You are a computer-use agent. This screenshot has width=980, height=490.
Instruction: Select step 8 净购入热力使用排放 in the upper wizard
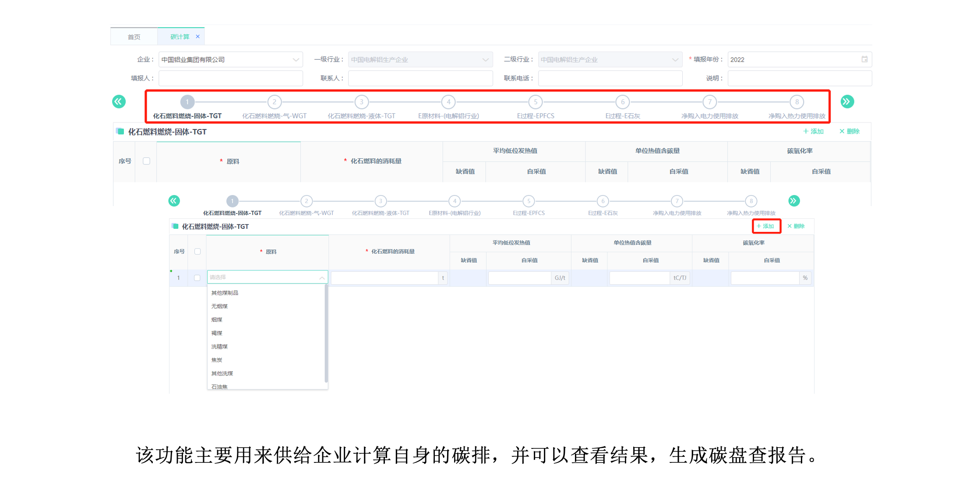click(x=797, y=102)
